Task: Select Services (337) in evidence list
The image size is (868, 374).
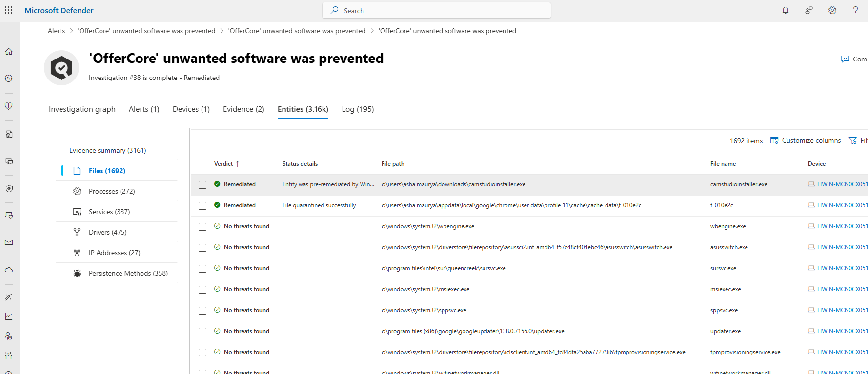Action: coord(109,212)
